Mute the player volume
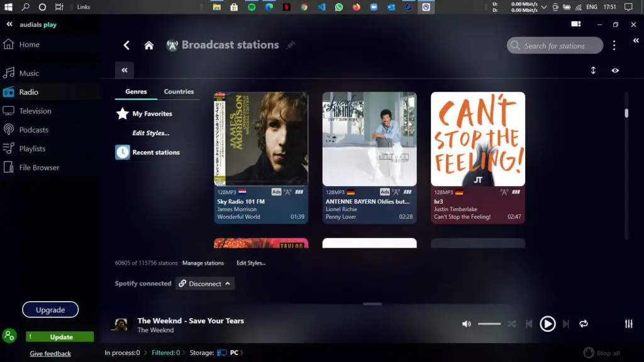The width and height of the screenshot is (644, 362). click(466, 324)
